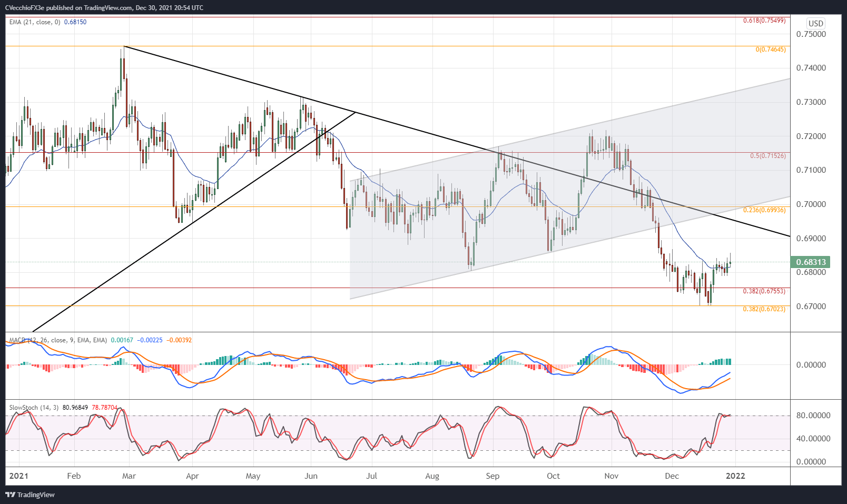Open the USD currency selector
The width and height of the screenshot is (847, 504).
pyautogui.click(x=816, y=23)
